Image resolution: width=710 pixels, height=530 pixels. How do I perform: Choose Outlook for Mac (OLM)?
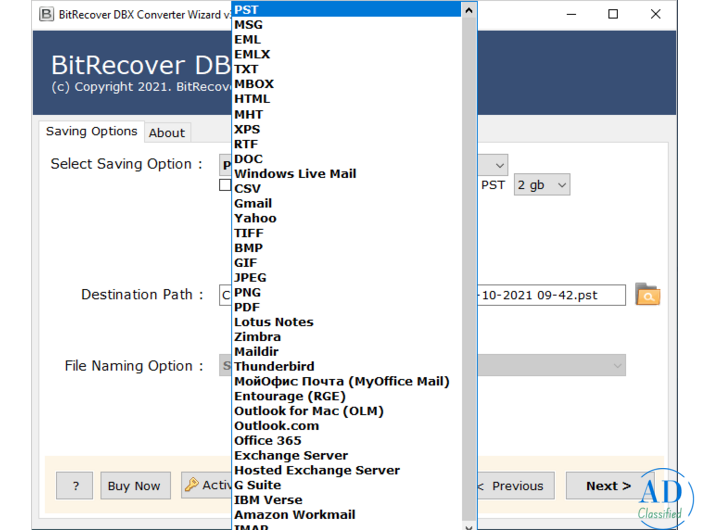click(347, 411)
